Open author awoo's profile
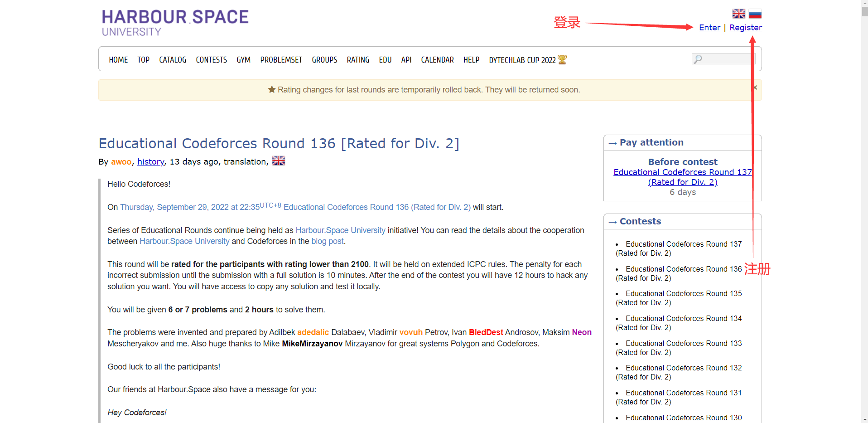Image resolution: width=868 pixels, height=423 pixels. [121, 162]
